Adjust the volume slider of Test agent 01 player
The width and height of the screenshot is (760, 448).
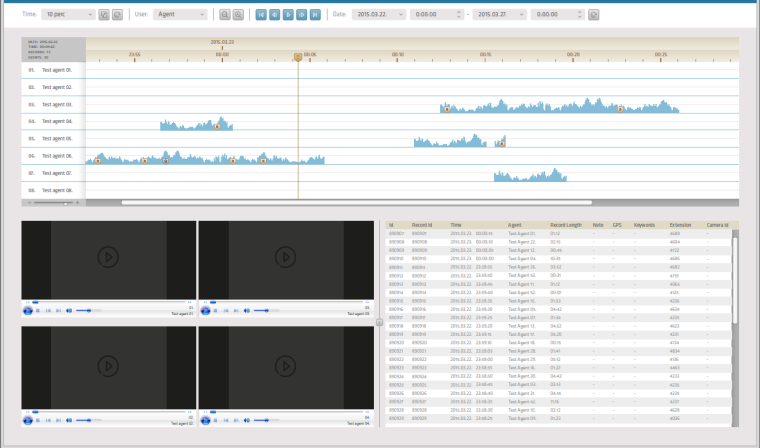pos(89,311)
